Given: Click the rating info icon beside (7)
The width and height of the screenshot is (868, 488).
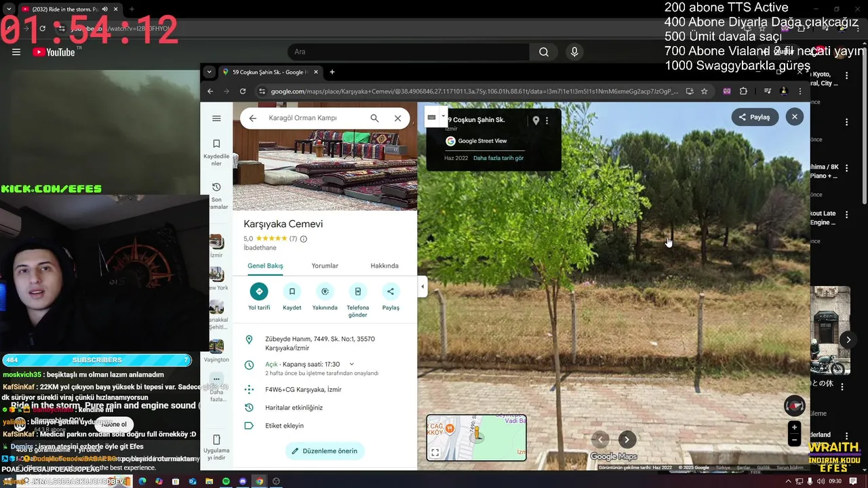Looking at the screenshot, I should point(304,239).
